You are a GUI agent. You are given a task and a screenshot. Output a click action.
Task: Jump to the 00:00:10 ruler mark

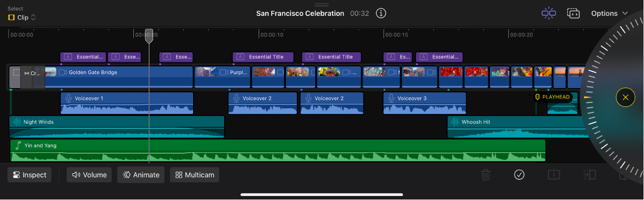coord(271,35)
